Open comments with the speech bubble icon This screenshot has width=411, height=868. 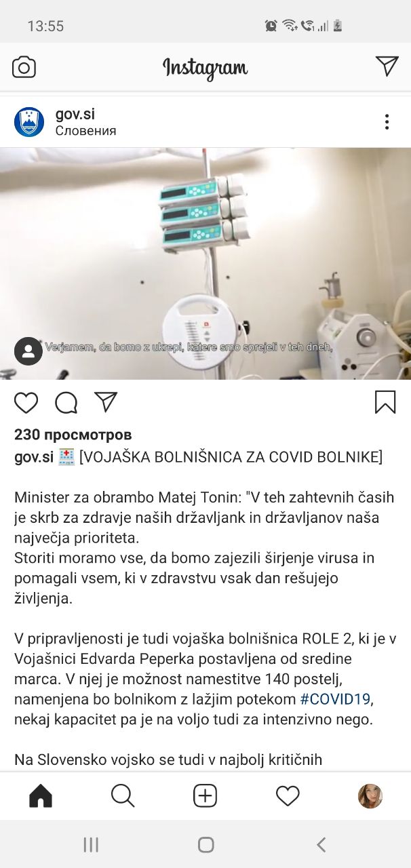pos(66,402)
